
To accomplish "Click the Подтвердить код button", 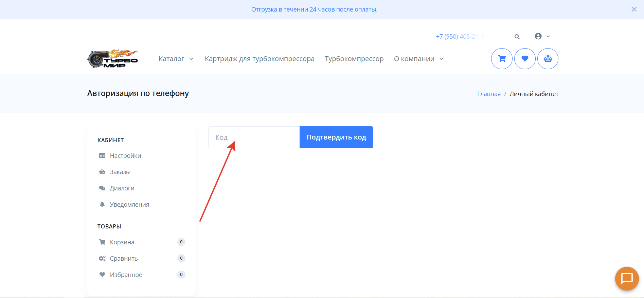I will point(336,137).
